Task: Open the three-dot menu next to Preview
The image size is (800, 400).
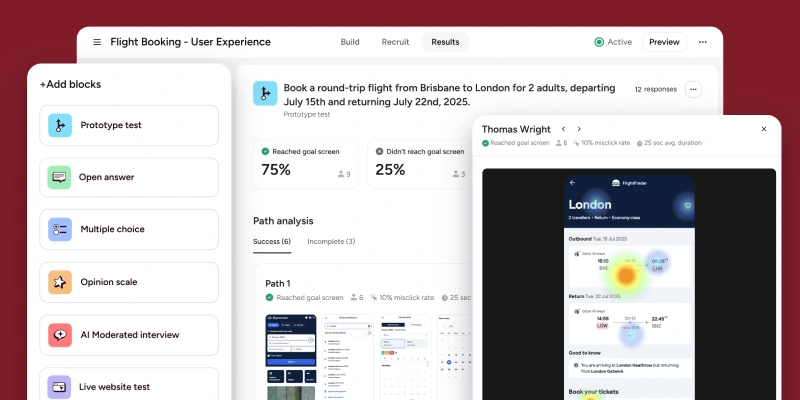Action: click(703, 42)
